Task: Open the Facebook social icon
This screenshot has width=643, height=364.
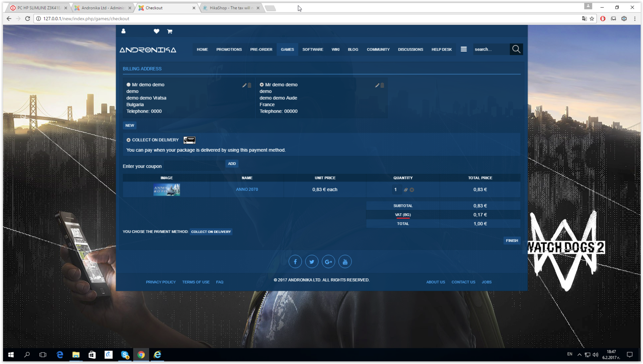Action: (295, 262)
